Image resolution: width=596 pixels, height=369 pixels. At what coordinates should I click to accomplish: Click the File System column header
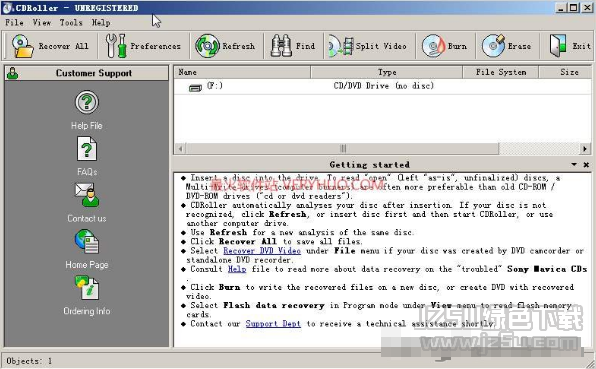(501, 72)
